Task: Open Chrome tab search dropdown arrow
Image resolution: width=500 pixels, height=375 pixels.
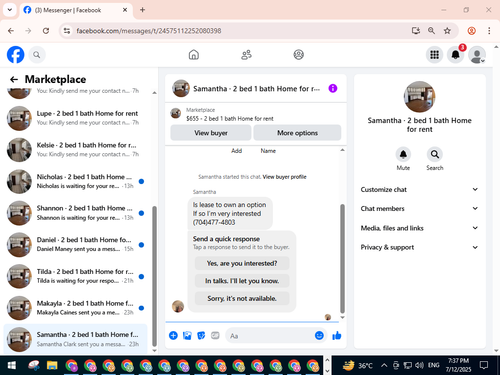Action: 10,10
